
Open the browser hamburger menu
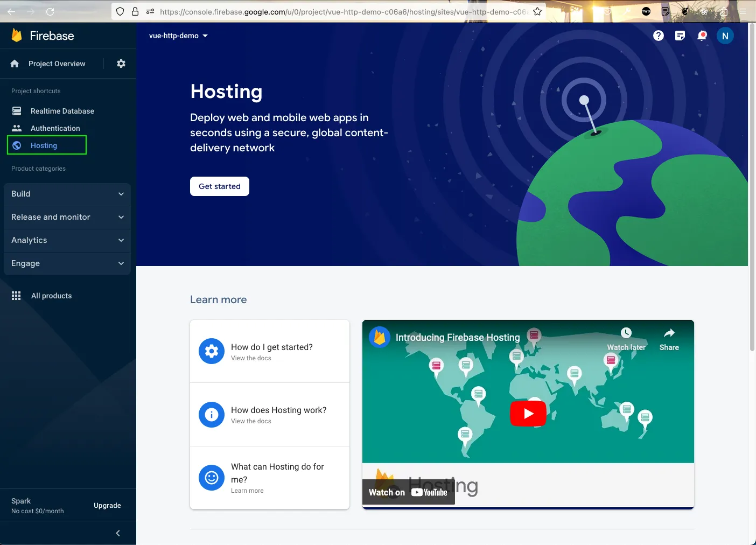point(743,11)
